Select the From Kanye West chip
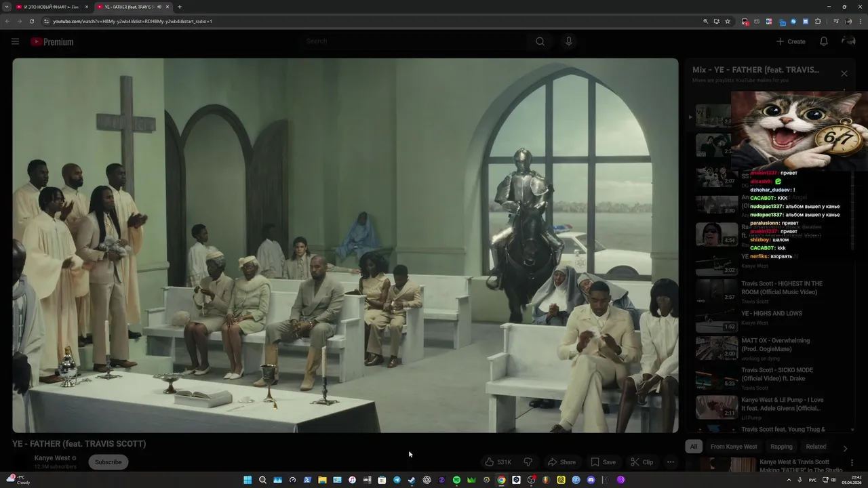868x488 pixels. pos(734,447)
